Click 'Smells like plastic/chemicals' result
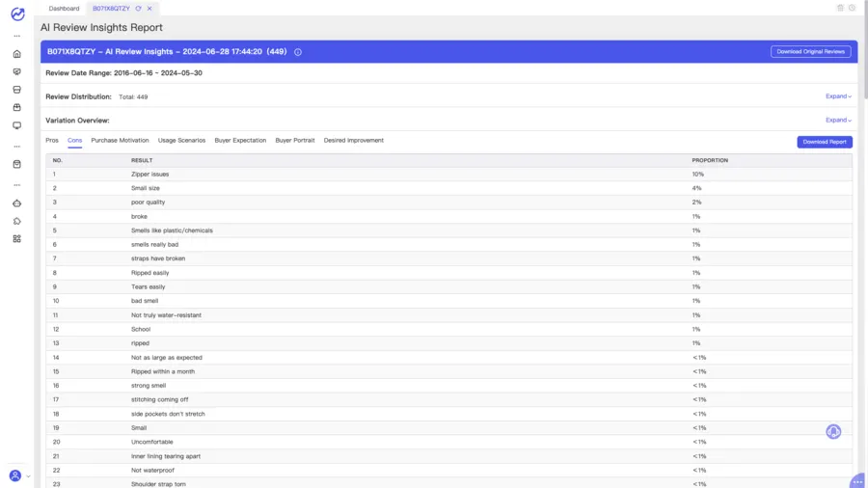Image resolution: width=868 pixels, height=488 pixels. point(172,230)
